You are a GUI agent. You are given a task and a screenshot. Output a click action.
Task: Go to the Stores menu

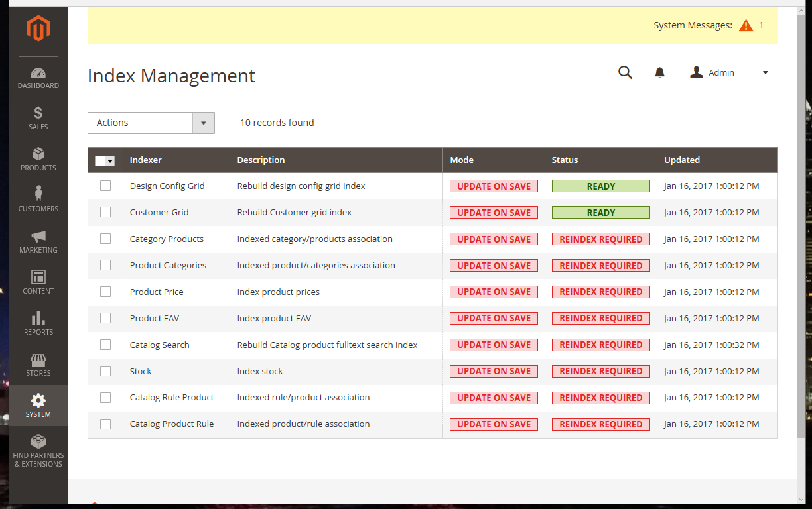tap(38, 364)
